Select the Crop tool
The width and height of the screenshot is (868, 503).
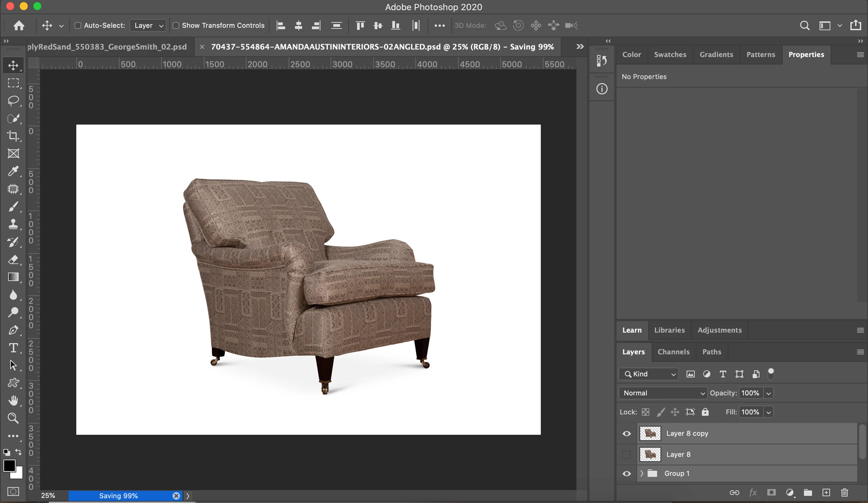13,135
